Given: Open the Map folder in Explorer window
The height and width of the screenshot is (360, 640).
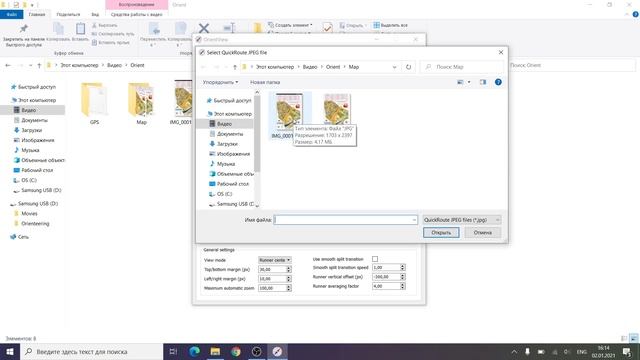Looking at the screenshot, I should tap(141, 103).
